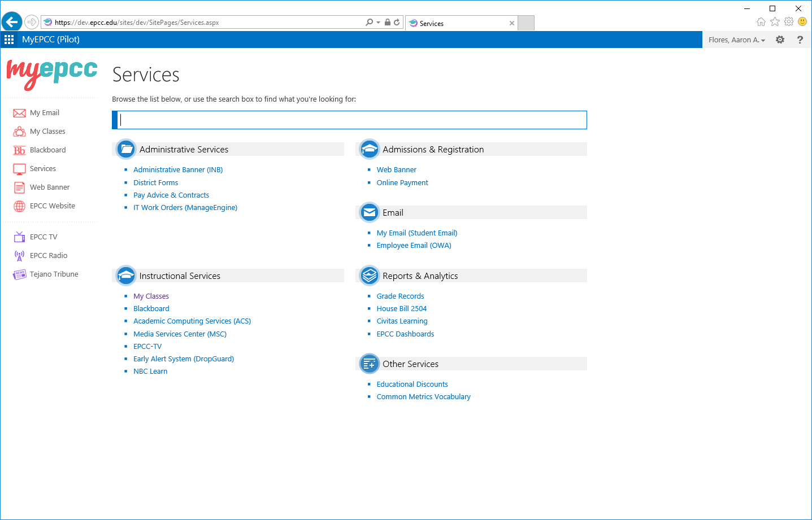This screenshot has height=520, width=812.
Task: Expand the address bar search dropdown arrow
Action: [378, 23]
